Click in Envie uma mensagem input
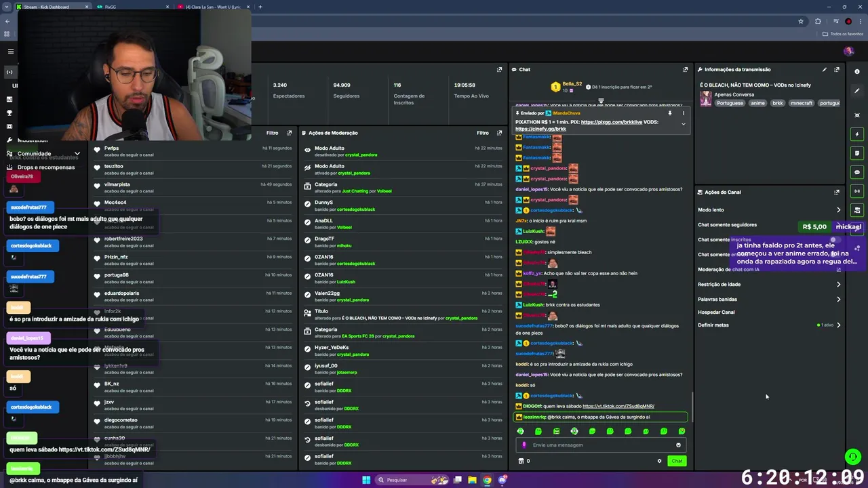Image resolution: width=868 pixels, height=488 pixels. click(602, 445)
